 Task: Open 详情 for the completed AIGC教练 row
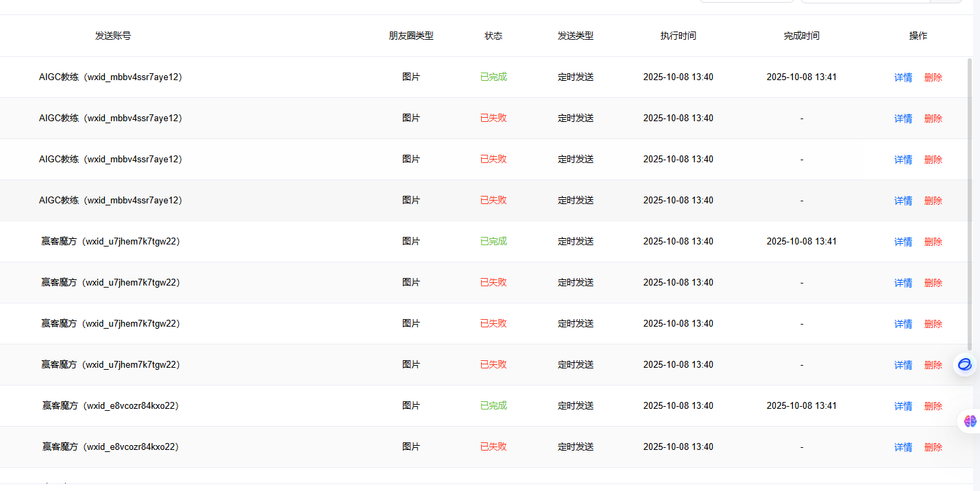(903, 77)
